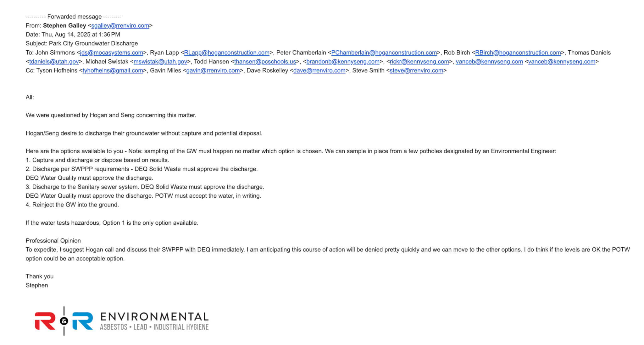
Task: Open Thomas Daniels' tdaniels@utah.gov link
Action: pyautogui.click(x=54, y=62)
